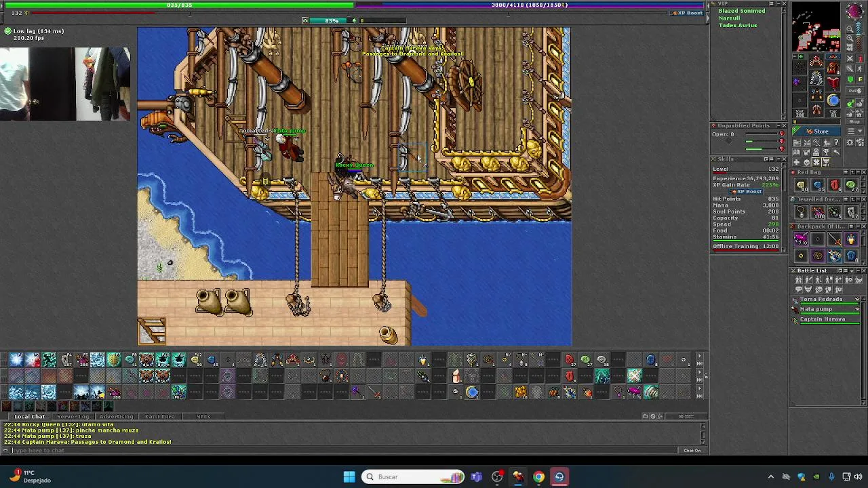Viewport: 868px width, 488px height.
Task: Open the Store button
Action: point(816,131)
